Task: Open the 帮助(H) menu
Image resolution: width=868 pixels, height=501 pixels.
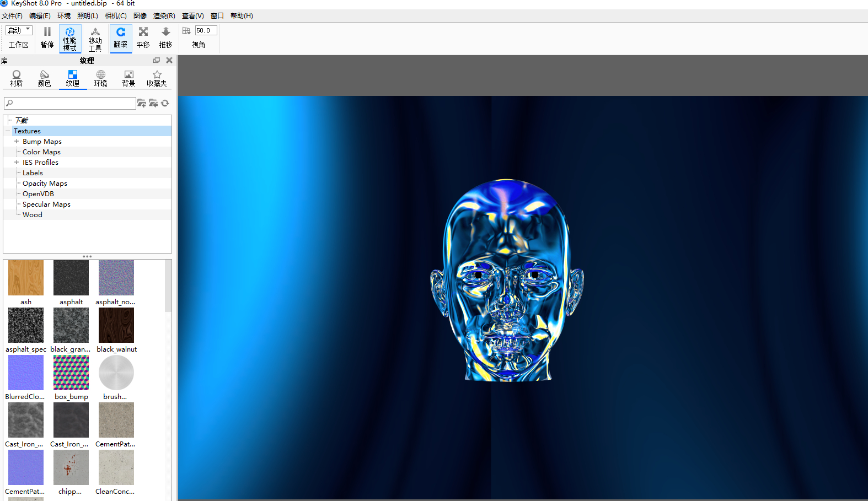Action: (x=242, y=16)
